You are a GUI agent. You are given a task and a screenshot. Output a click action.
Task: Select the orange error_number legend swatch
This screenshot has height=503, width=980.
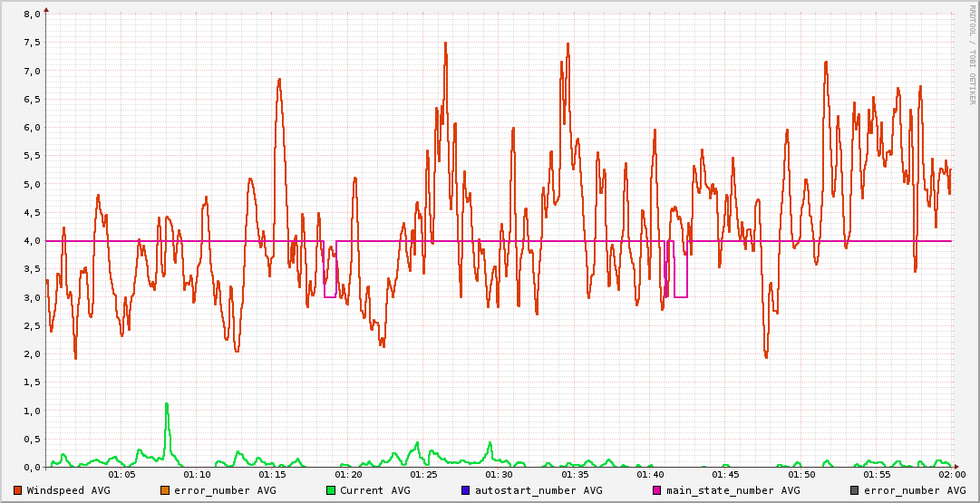pyautogui.click(x=165, y=490)
